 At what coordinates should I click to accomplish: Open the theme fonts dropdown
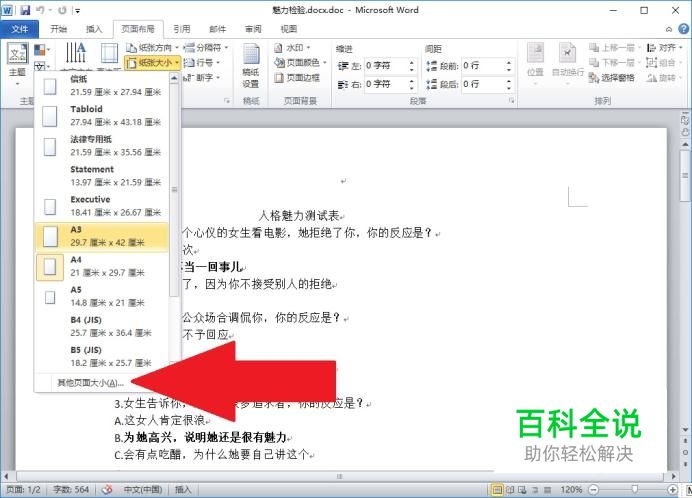click(42, 66)
